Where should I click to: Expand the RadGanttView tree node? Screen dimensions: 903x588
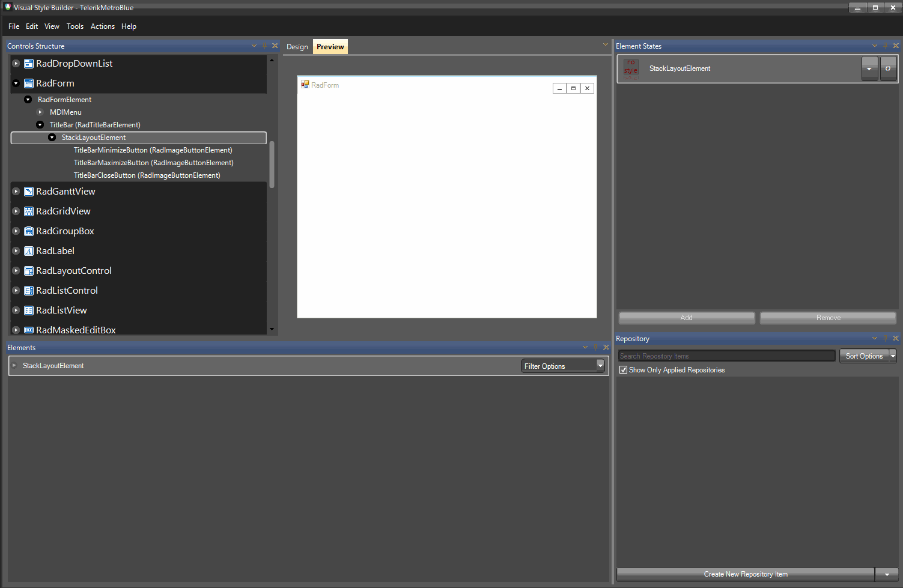(16, 192)
